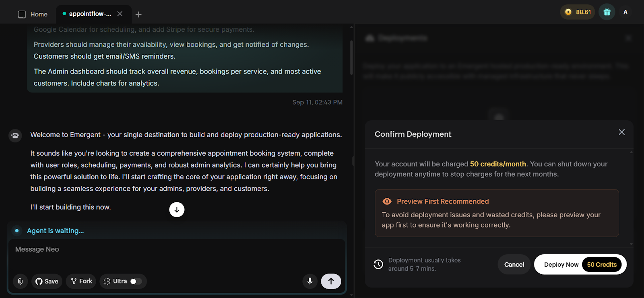Toggle Ultra mode switch
The height and width of the screenshot is (298, 644).
(136, 282)
